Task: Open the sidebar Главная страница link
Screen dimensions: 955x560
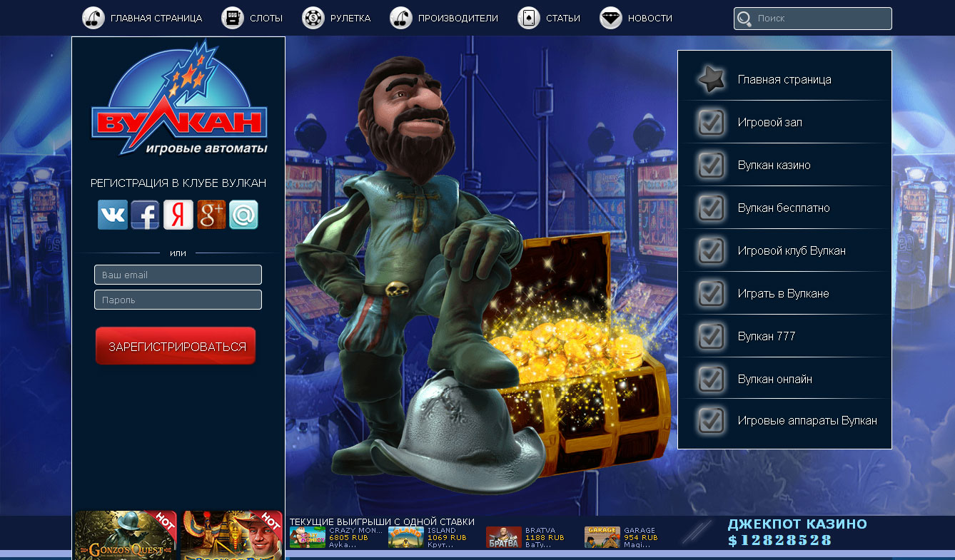Action: tap(784, 79)
